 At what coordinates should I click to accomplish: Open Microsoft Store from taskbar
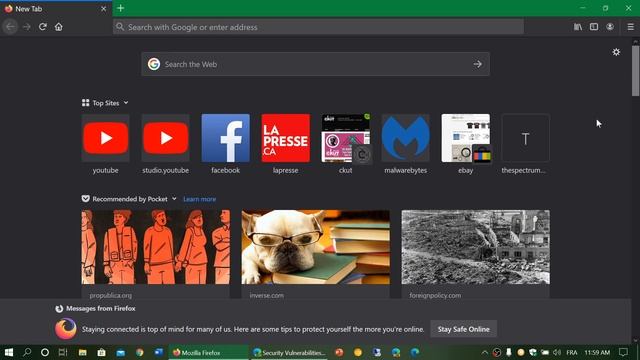(x=102, y=352)
